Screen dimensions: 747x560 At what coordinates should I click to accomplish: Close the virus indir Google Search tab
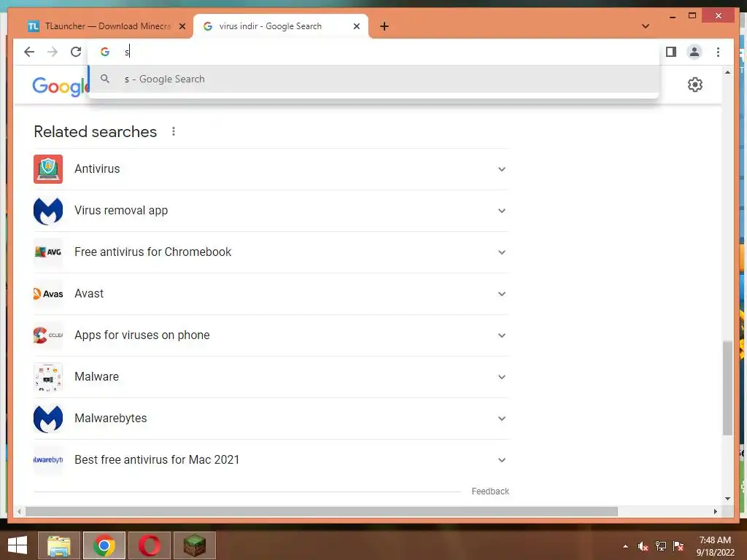tap(356, 26)
